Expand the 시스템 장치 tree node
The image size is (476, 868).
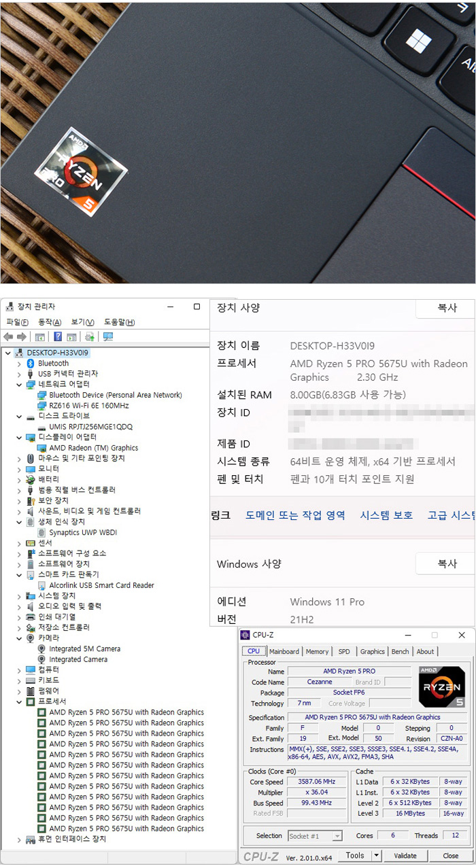pyautogui.click(x=19, y=595)
